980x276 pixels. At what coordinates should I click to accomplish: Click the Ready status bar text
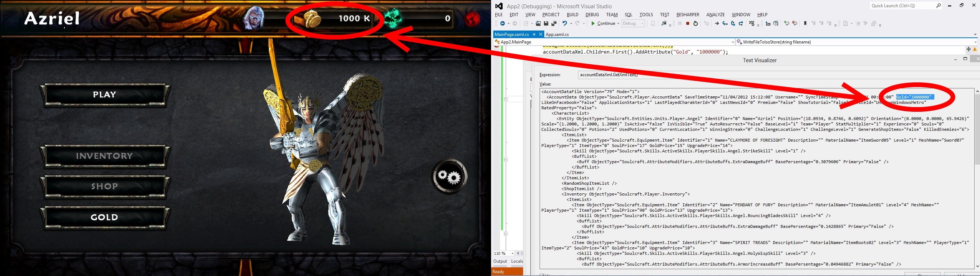(x=498, y=272)
